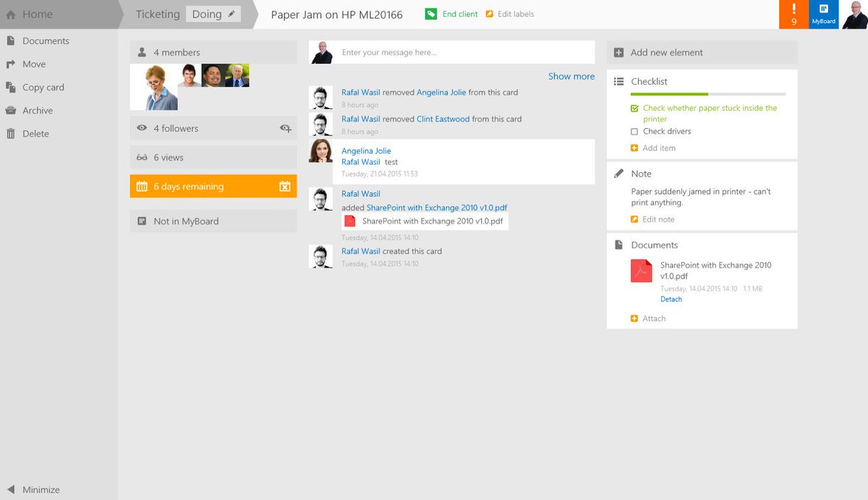Archive this card from sidebar
The width and height of the screenshot is (868, 500).
(38, 111)
